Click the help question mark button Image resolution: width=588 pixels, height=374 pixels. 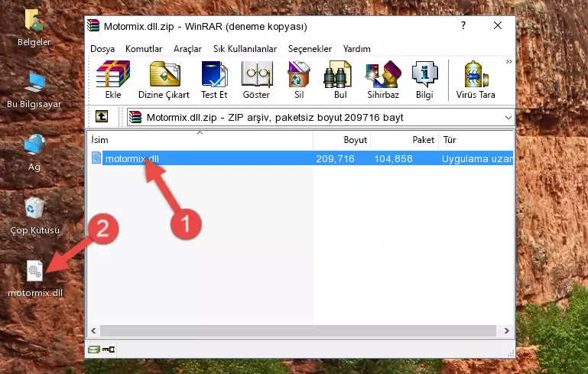pyautogui.click(x=463, y=25)
